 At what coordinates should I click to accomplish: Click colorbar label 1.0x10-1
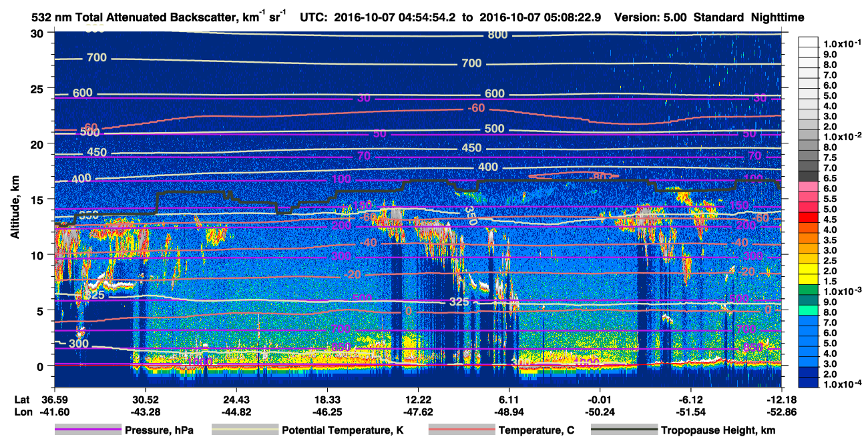[x=841, y=43]
